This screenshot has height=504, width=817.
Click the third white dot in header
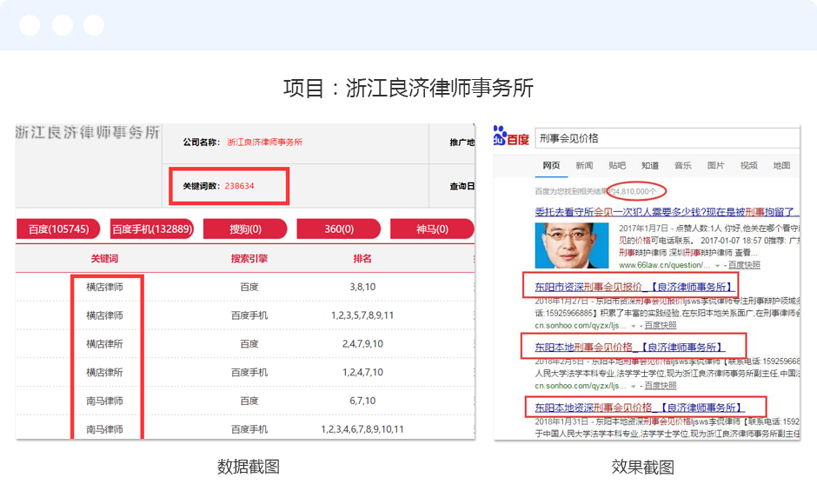[94, 25]
